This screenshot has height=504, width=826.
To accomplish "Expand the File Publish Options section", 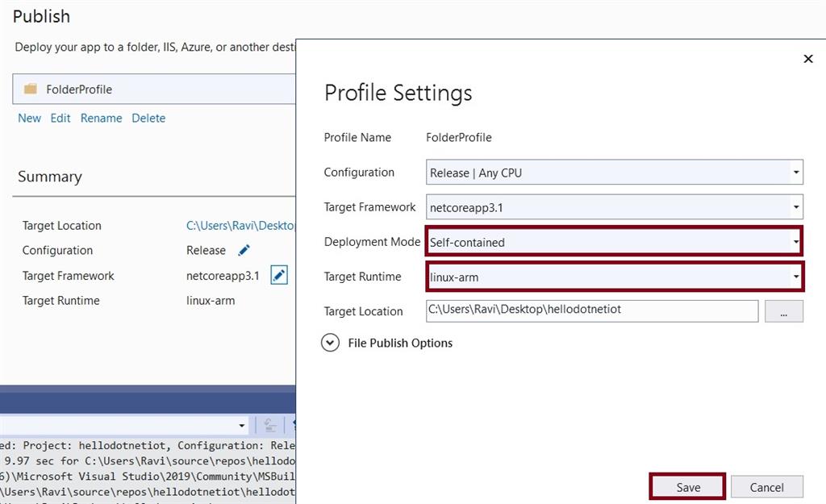I will coord(330,343).
